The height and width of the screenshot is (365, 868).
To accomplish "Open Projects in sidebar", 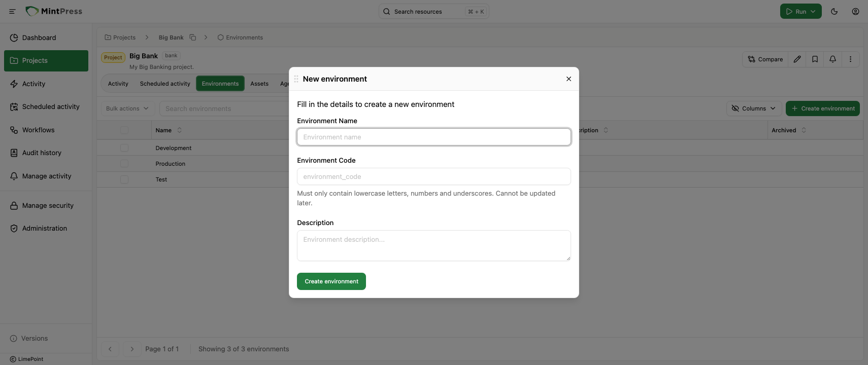I will (46, 61).
